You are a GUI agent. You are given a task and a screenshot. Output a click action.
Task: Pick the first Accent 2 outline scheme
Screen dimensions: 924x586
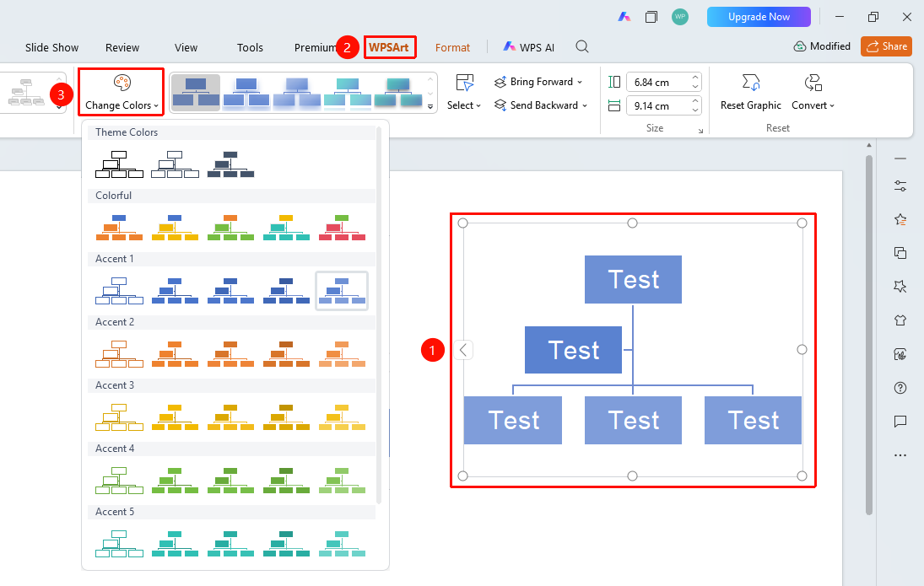119,354
